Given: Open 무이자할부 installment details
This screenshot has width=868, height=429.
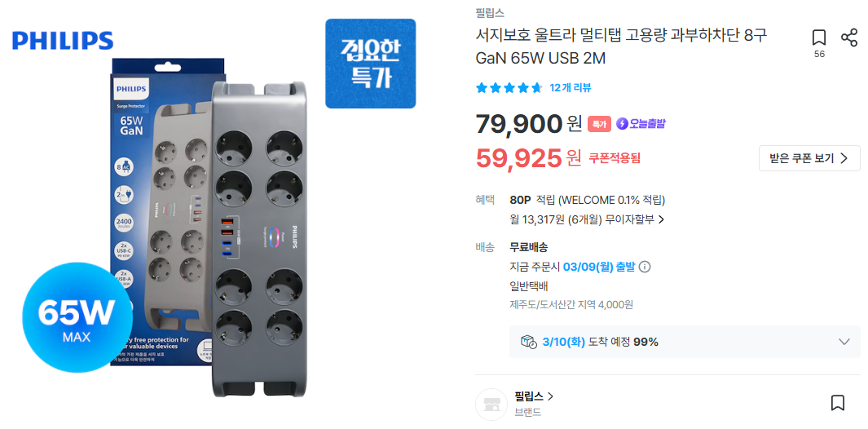Looking at the screenshot, I should tap(623, 219).
